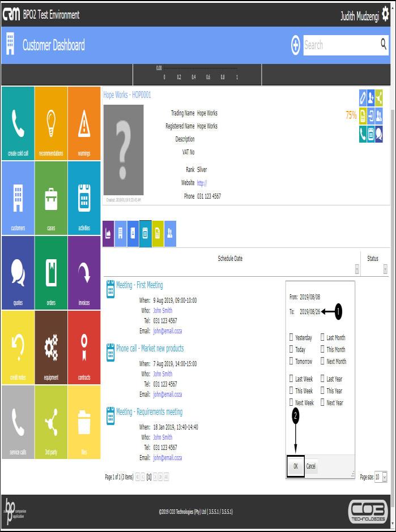Click the magnifier search icon
Image resolution: width=396 pixels, height=532 pixels.
pos(384,44)
